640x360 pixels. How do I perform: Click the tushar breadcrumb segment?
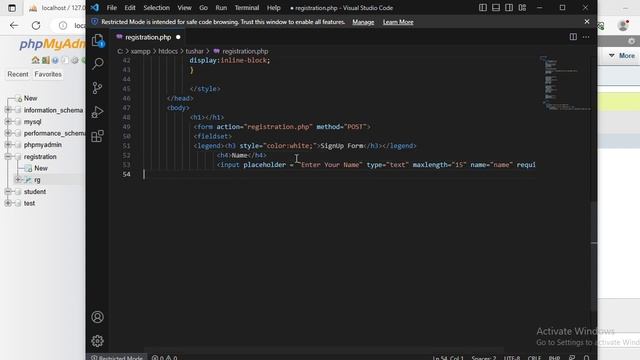coord(194,51)
